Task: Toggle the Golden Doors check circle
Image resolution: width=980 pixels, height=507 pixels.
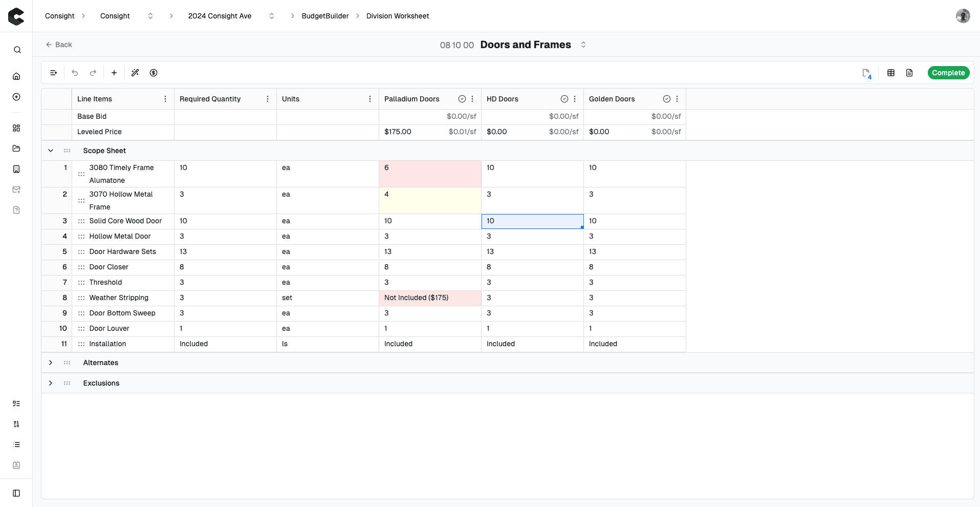Action: point(667,99)
